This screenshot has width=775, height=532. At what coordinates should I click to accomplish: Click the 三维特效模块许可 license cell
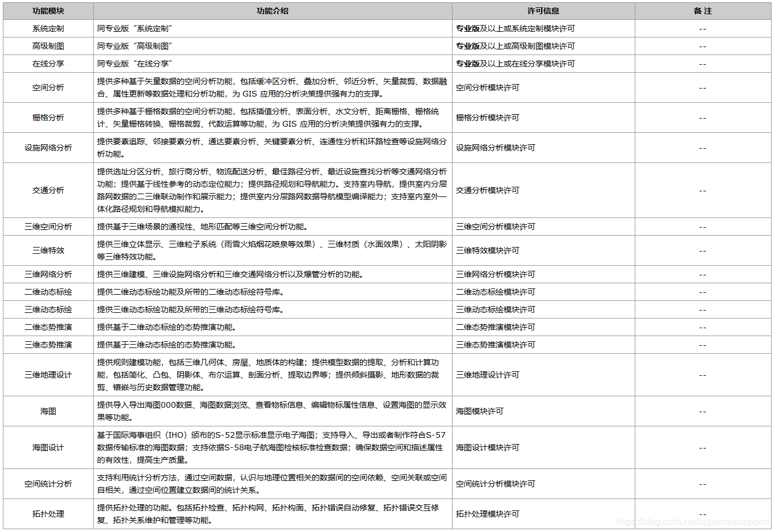pyautogui.click(x=543, y=250)
